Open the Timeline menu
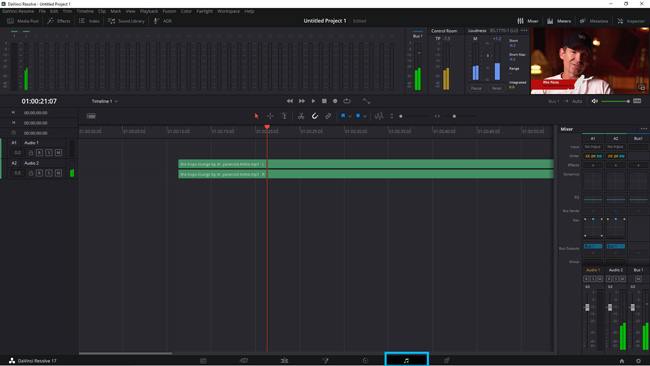 pyautogui.click(x=85, y=11)
